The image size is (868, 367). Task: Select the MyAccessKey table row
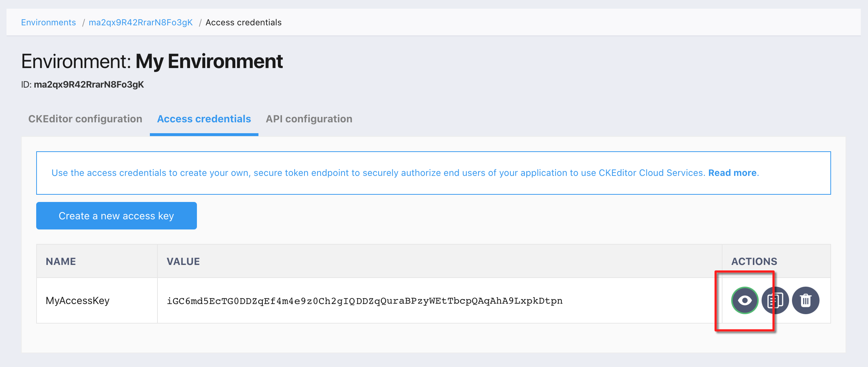(78, 300)
